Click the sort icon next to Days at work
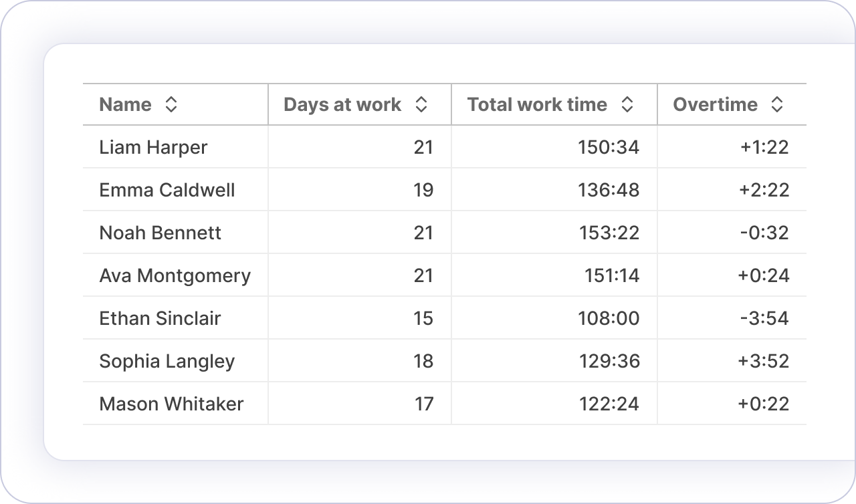The height and width of the screenshot is (504, 856). tap(421, 104)
